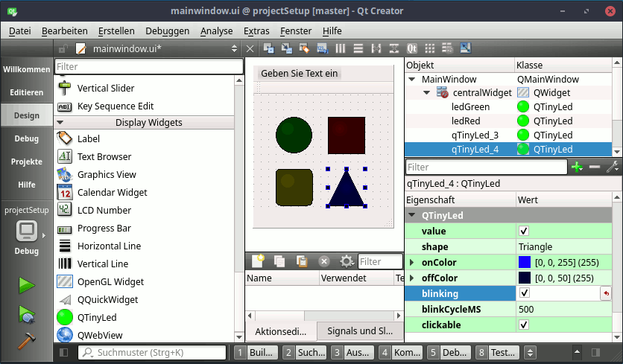Switch to Editieren mode
The width and height of the screenshot is (623, 364).
[x=27, y=92]
